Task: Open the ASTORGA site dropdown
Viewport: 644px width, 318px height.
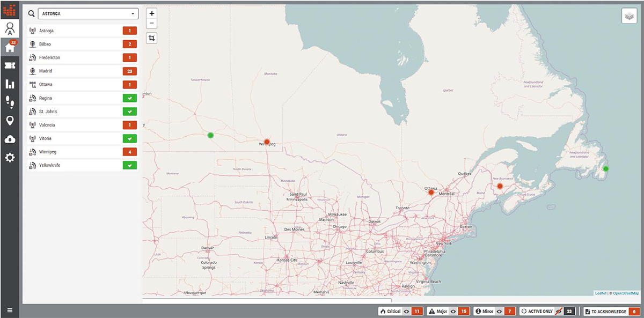Action: pyautogui.click(x=88, y=14)
